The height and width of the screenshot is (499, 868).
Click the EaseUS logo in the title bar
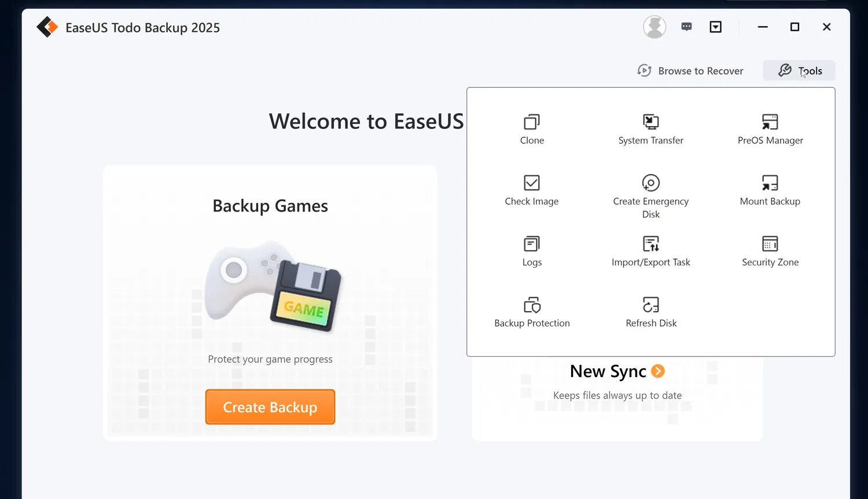coord(47,27)
